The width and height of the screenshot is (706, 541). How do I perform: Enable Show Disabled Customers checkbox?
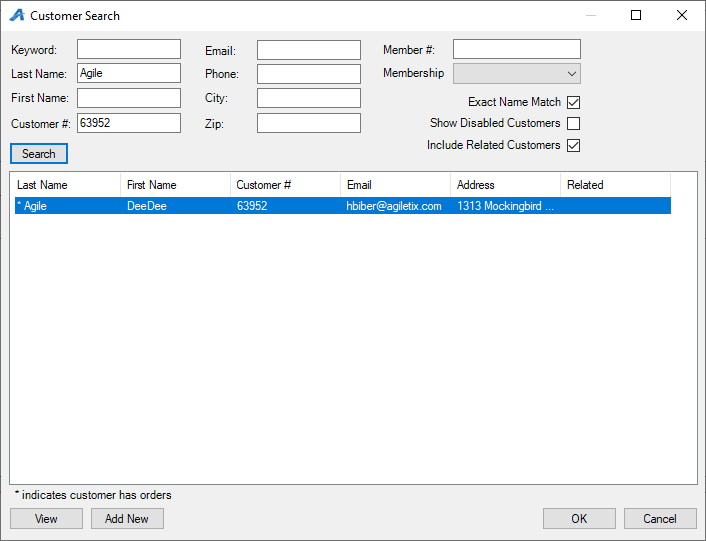pyautogui.click(x=573, y=123)
